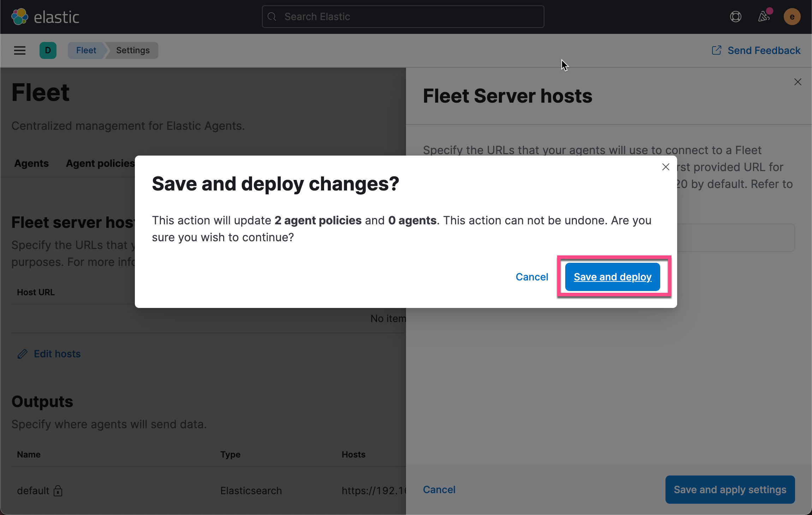Screen dimensions: 812x515
Task: Close the Fleet Server hosts flyout
Action: coord(798,82)
